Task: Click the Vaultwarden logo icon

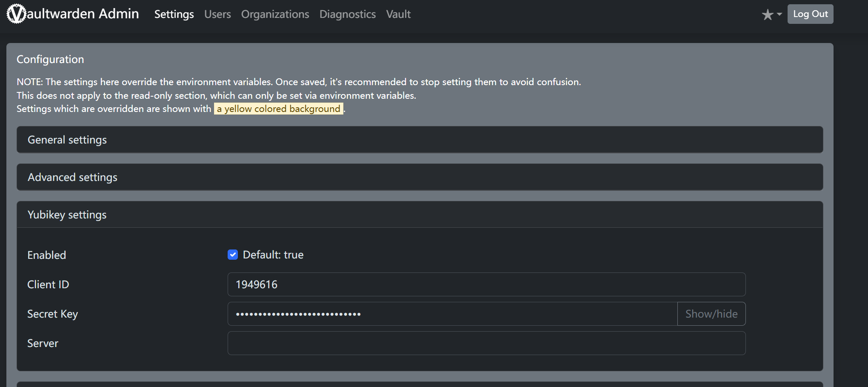Action: click(x=16, y=14)
